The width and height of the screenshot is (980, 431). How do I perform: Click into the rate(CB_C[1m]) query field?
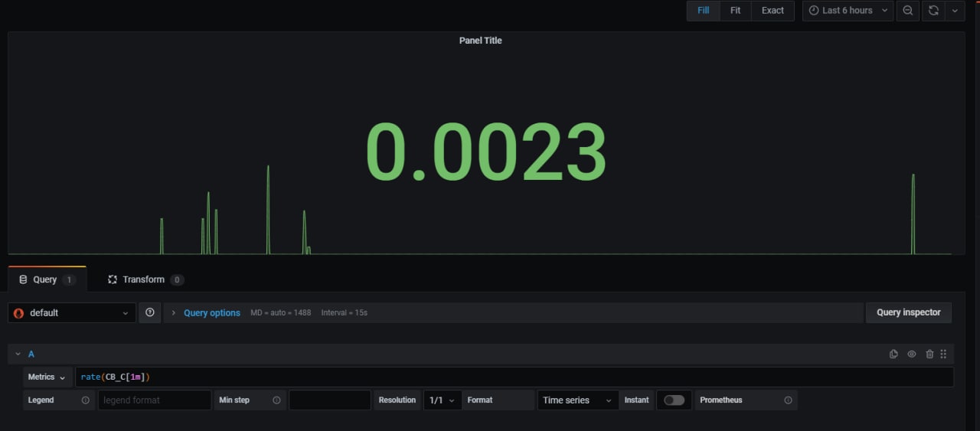click(514, 377)
